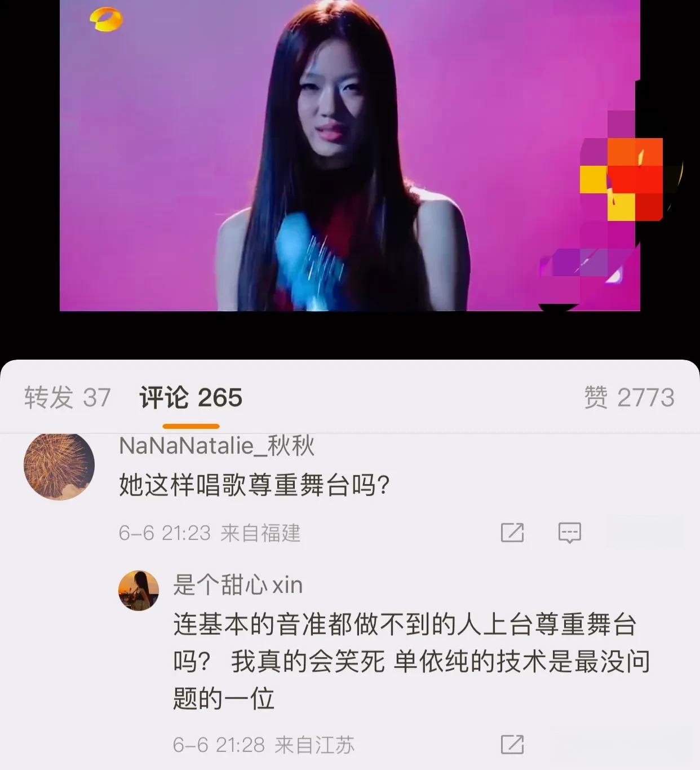Tap timestamp 6-6 21:23 来自福建
Image resolution: width=700 pixels, height=770 pixels.
click(x=210, y=533)
